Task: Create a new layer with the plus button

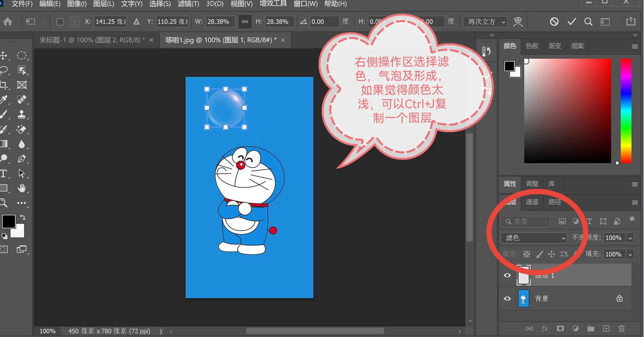Action: point(606,328)
